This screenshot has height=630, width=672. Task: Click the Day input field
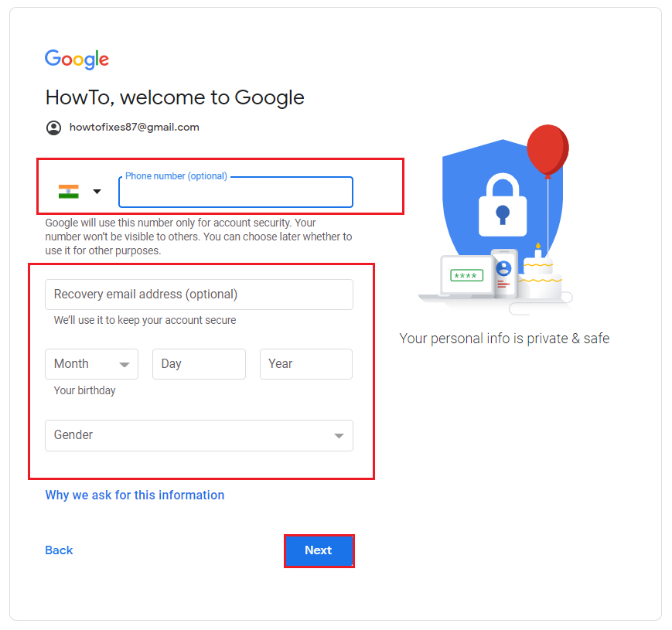(x=199, y=364)
